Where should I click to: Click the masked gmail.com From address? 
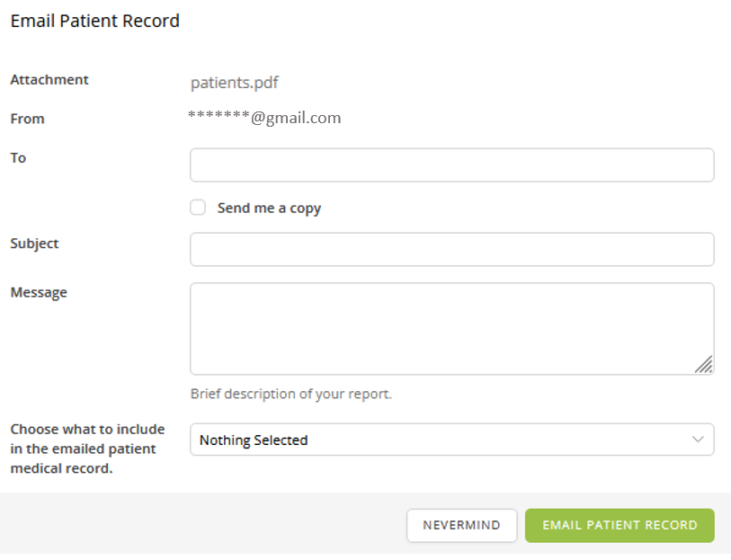pyautogui.click(x=264, y=118)
